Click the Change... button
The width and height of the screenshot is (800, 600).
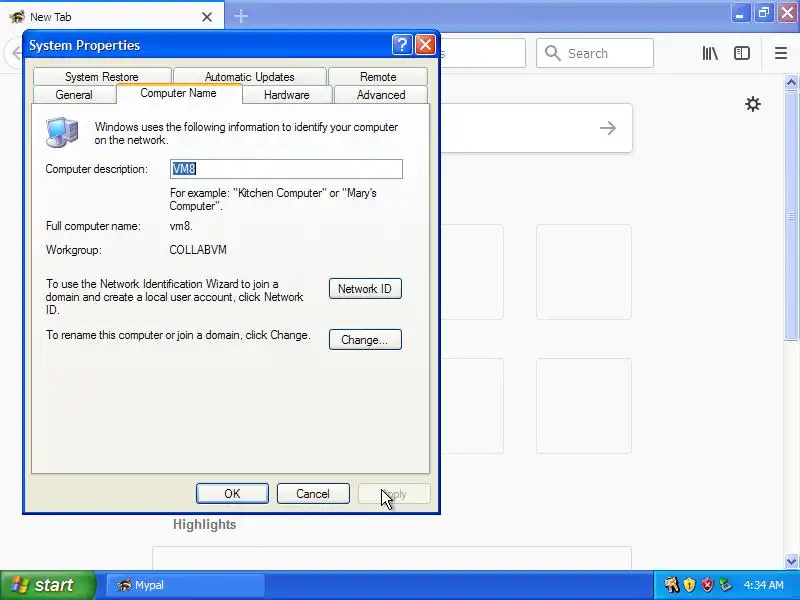coord(365,340)
